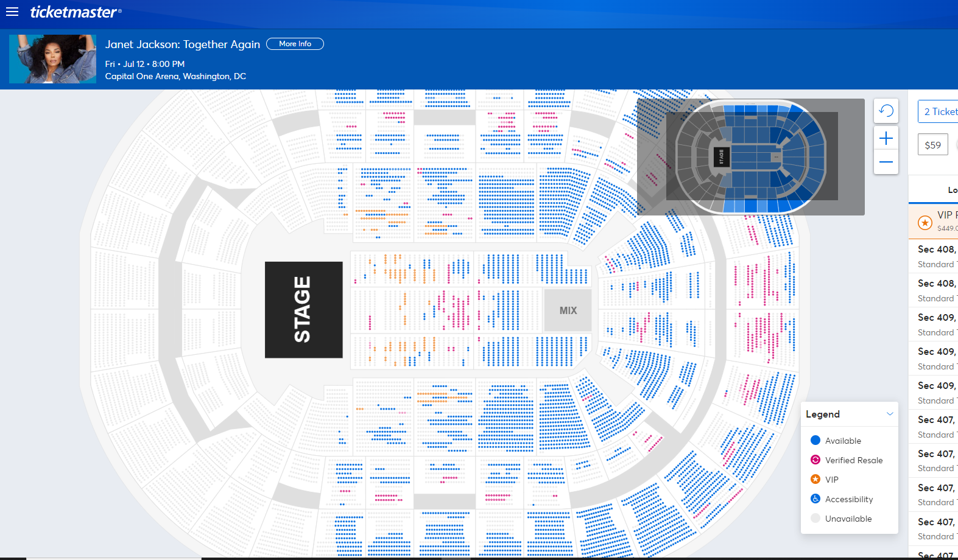Click the Janet Jackson event thumbnail
Viewport: 958px width, 560px height.
[52, 59]
